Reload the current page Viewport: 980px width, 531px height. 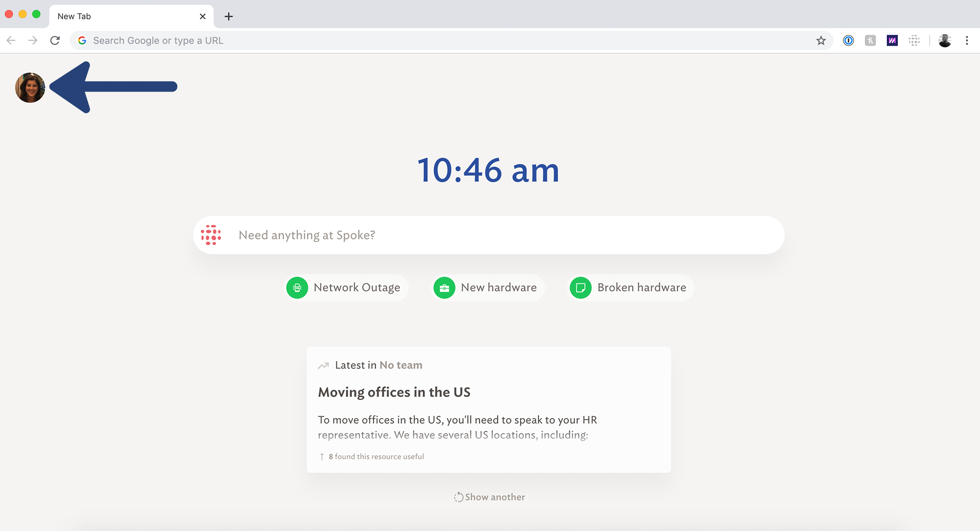click(x=55, y=41)
